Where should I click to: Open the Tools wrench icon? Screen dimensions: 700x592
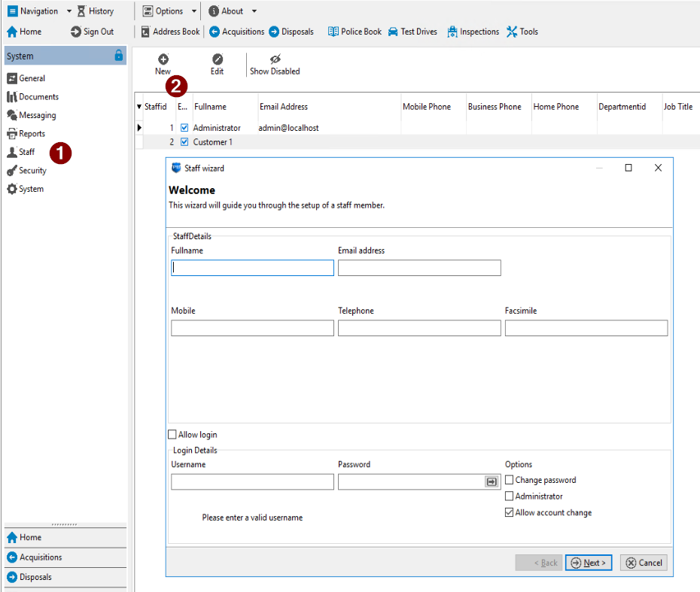tap(512, 32)
